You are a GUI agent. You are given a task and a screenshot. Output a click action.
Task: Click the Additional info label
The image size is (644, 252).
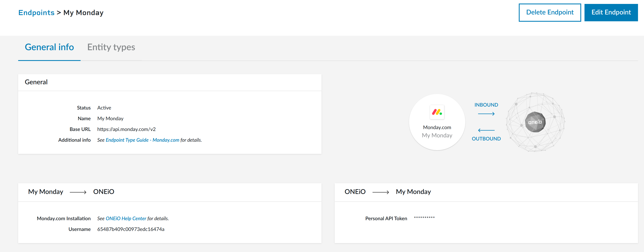[x=74, y=140]
